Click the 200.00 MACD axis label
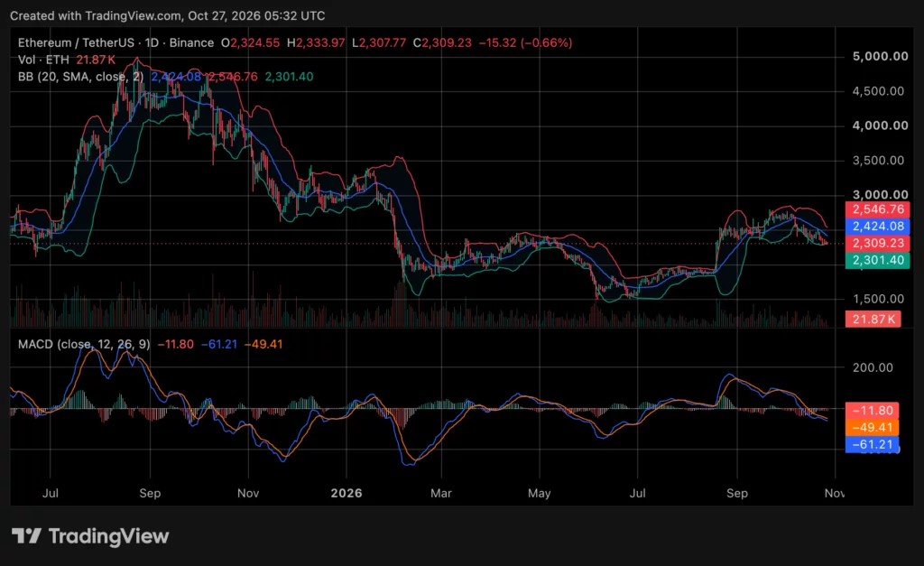 coord(873,367)
